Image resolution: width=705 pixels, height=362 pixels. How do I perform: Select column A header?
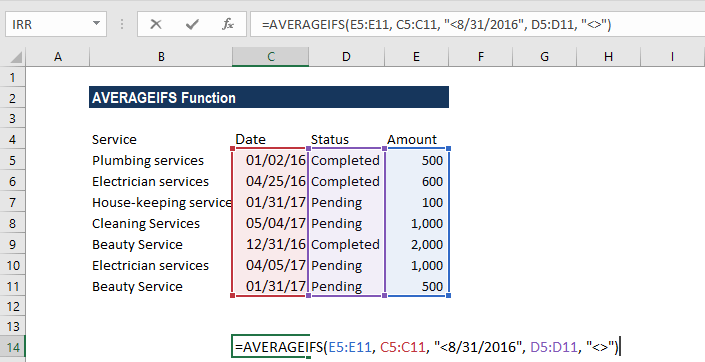(x=58, y=57)
